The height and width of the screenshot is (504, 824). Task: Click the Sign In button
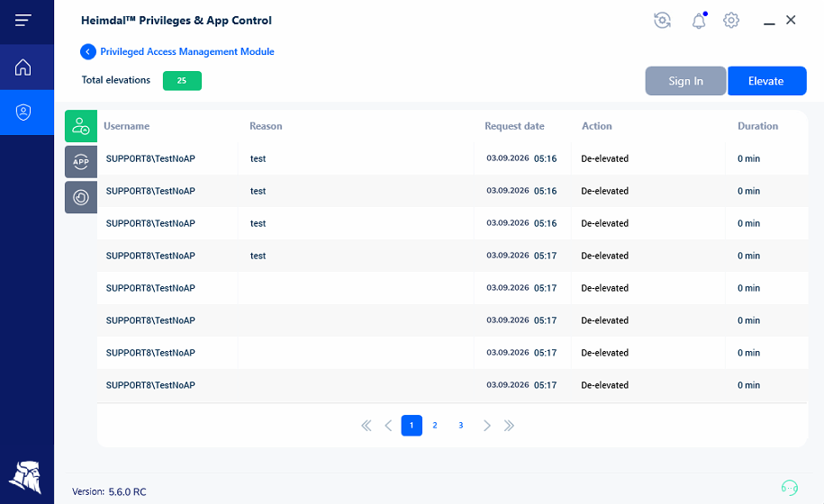[685, 81]
